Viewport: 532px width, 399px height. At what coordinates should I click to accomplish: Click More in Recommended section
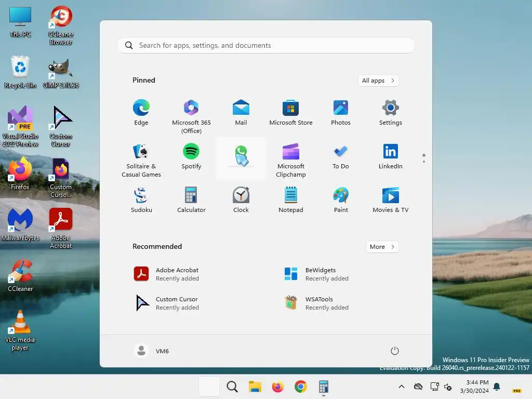pos(382,247)
